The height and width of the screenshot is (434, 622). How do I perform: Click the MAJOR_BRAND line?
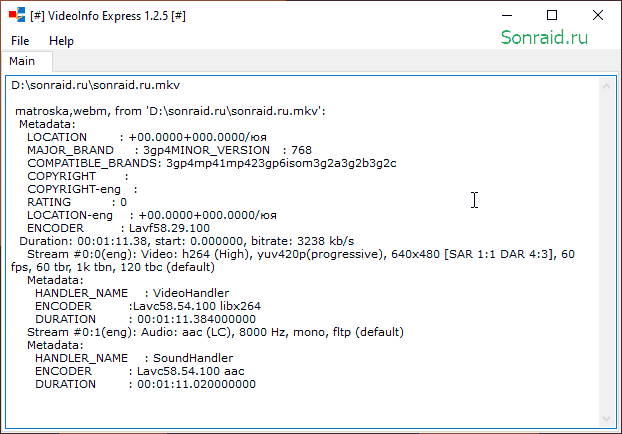click(x=169, y=150)
